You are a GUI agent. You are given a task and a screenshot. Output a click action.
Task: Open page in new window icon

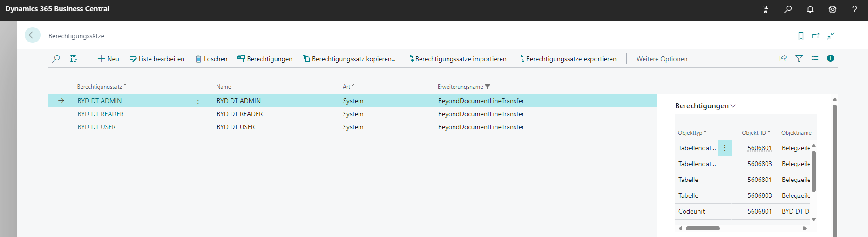(815, 36)
